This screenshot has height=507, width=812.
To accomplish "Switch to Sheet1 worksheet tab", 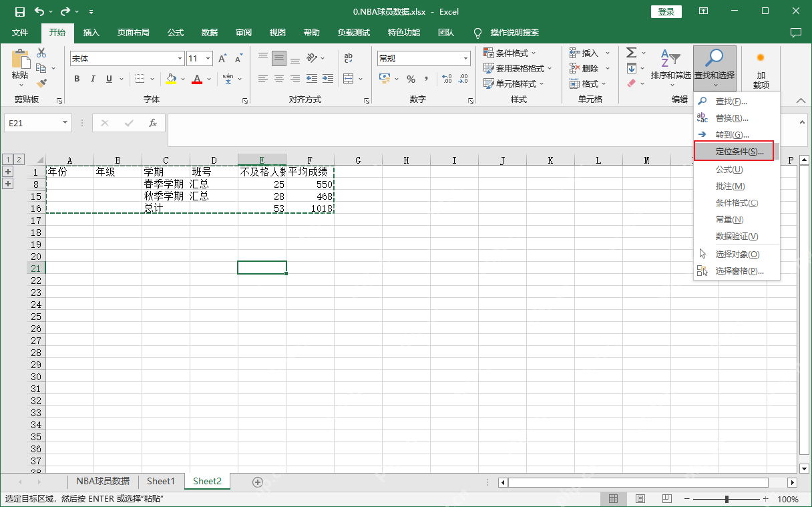I will pos(161,481).
